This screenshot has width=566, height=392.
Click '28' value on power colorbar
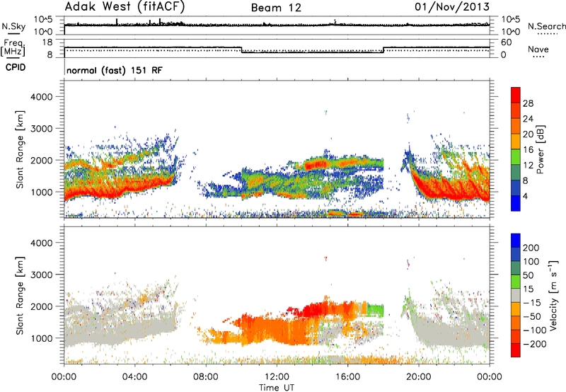tap(528, 103)
